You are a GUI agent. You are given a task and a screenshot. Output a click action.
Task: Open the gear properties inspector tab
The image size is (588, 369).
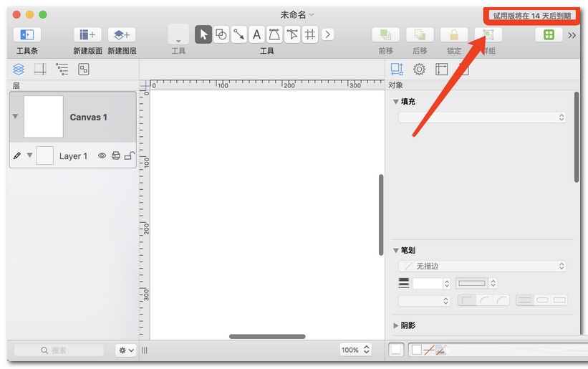[419, 69]
